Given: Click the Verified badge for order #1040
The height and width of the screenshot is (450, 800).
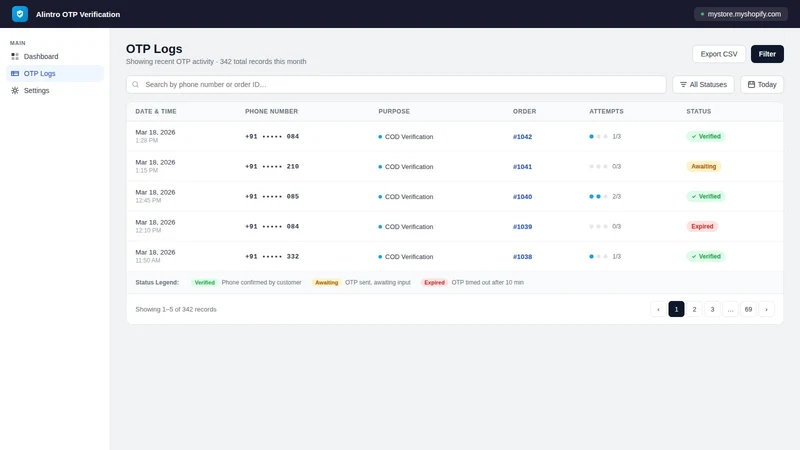Looking at the screenshot, I should coord(706,196).
